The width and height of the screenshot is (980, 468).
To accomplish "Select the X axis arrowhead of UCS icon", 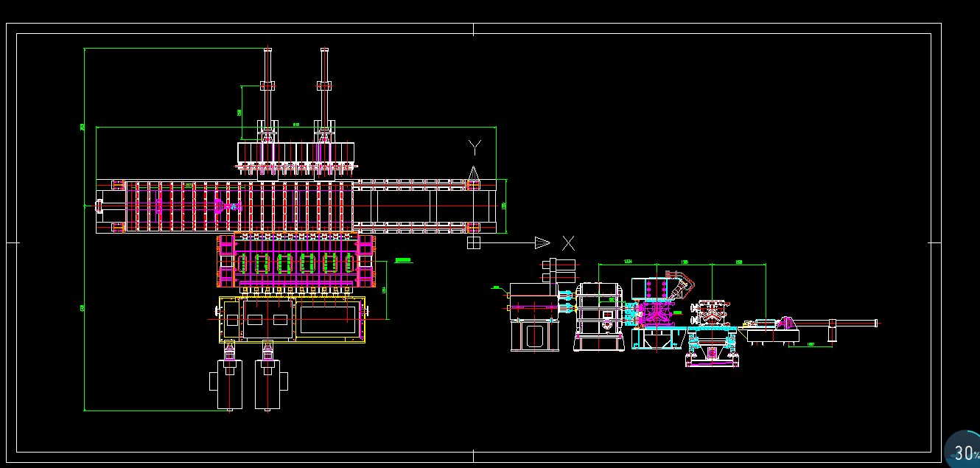I will 542,242.
